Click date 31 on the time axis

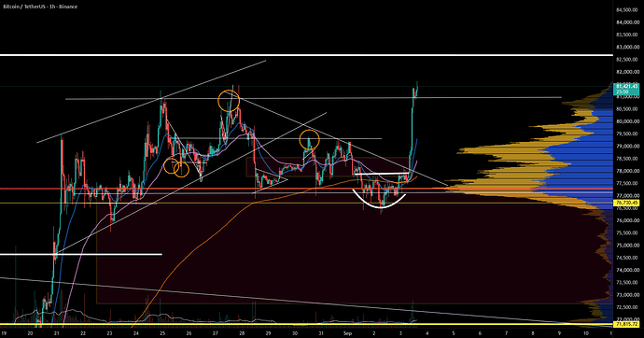(321, 333)
